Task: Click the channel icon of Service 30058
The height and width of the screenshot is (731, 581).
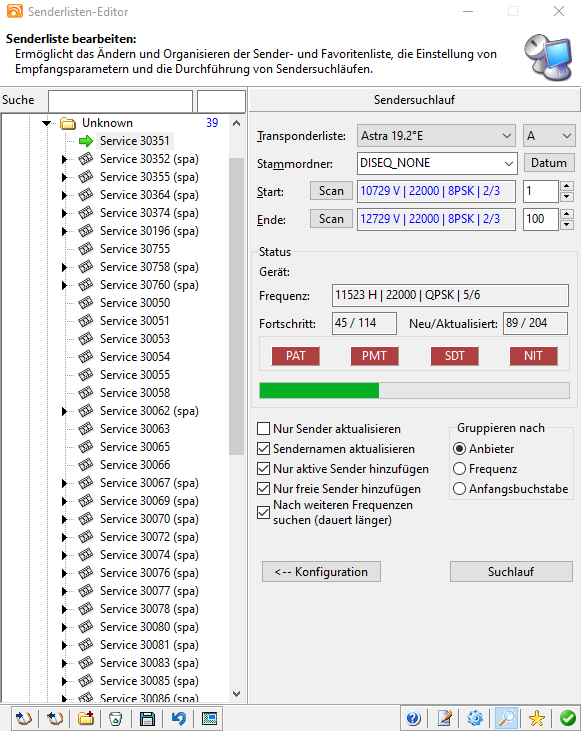Action: pos(86,393)
